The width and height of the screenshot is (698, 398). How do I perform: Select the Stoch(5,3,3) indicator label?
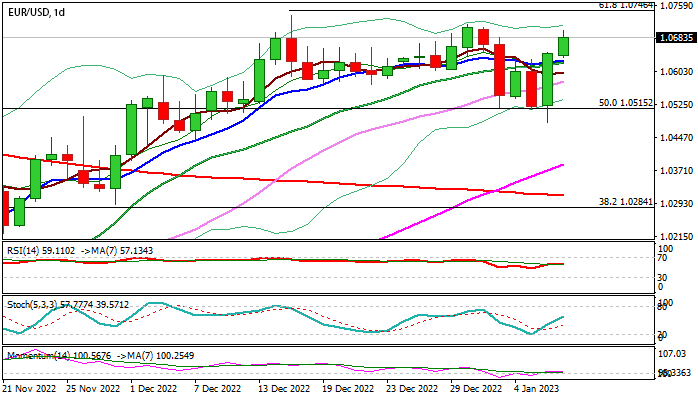[68, 305]
